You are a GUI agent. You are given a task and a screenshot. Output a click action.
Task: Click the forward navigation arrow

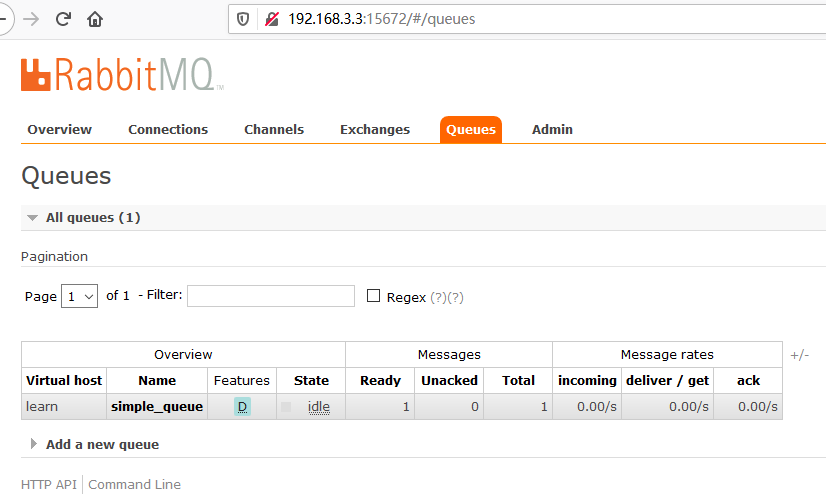click(x=32, y=19)
